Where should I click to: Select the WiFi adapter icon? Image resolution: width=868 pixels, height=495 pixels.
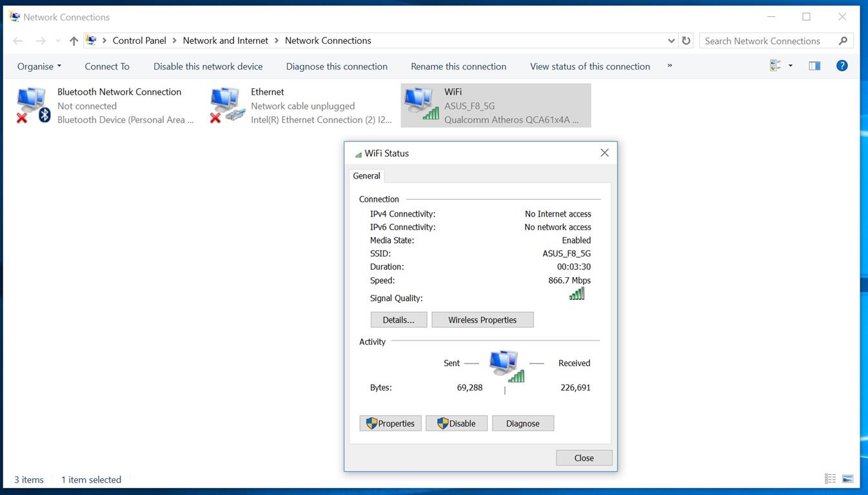(421, 104)
